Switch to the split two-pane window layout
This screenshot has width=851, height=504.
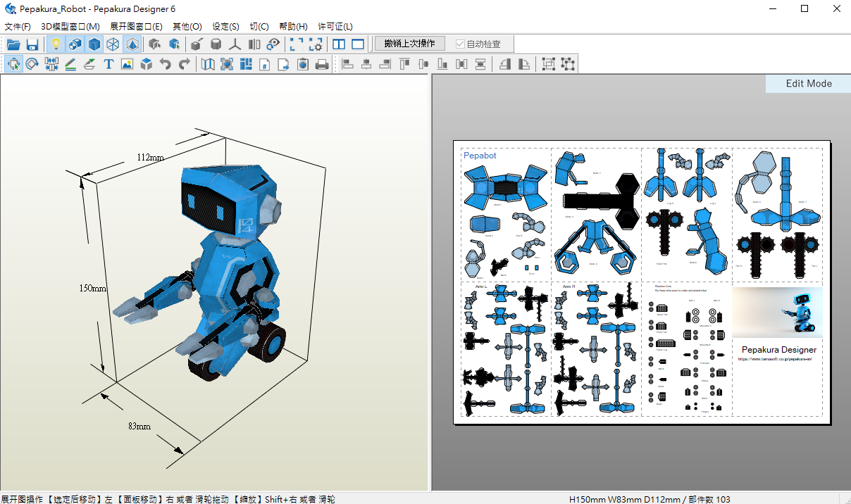339,44
